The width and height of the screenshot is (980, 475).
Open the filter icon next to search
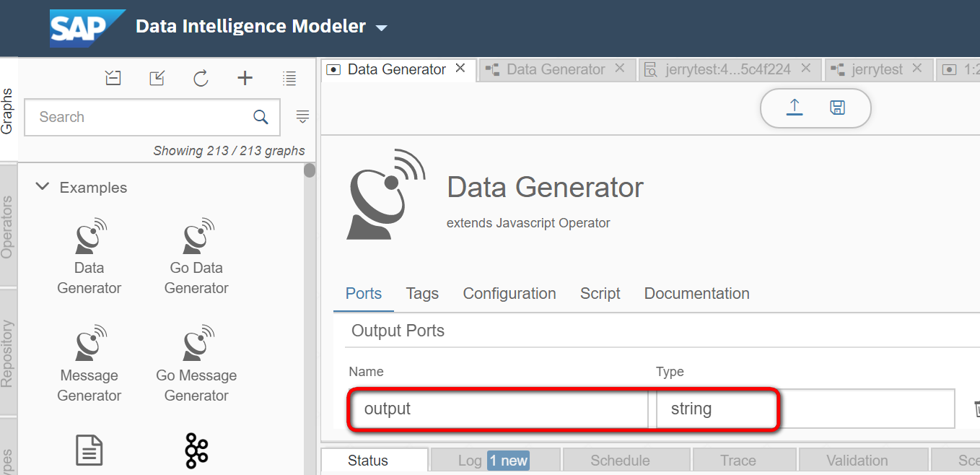click(x=303, y=117)
